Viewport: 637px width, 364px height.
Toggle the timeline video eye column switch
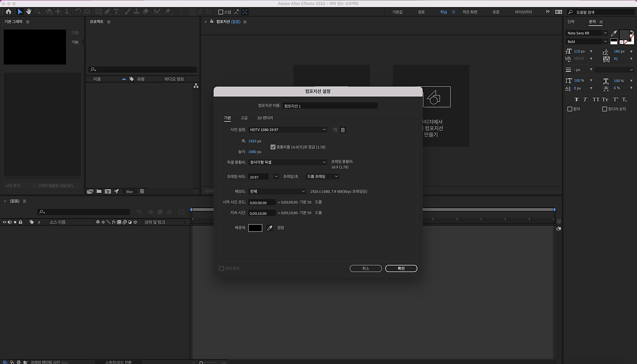tap(4, 222)
